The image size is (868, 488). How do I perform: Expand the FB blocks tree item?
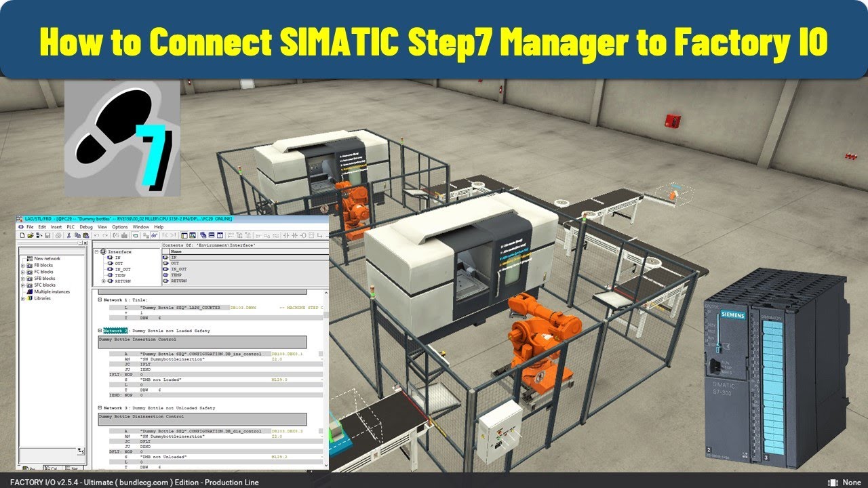[x=22, y=265]
